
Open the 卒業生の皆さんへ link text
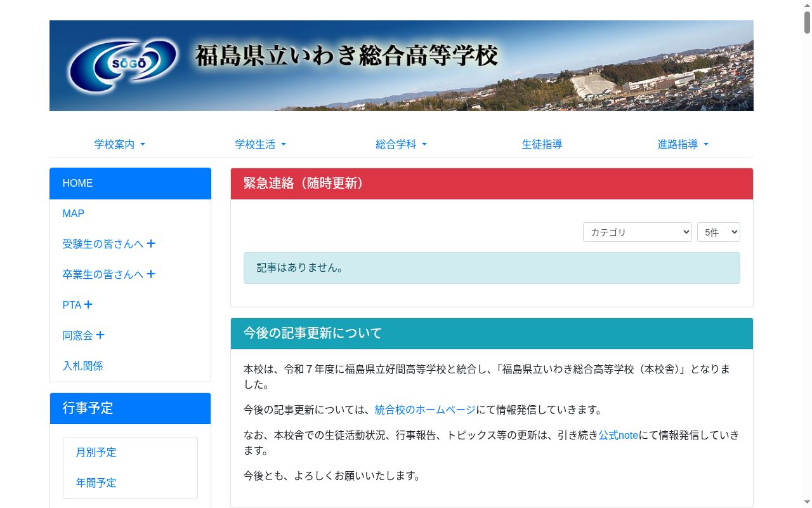(103, 274)
